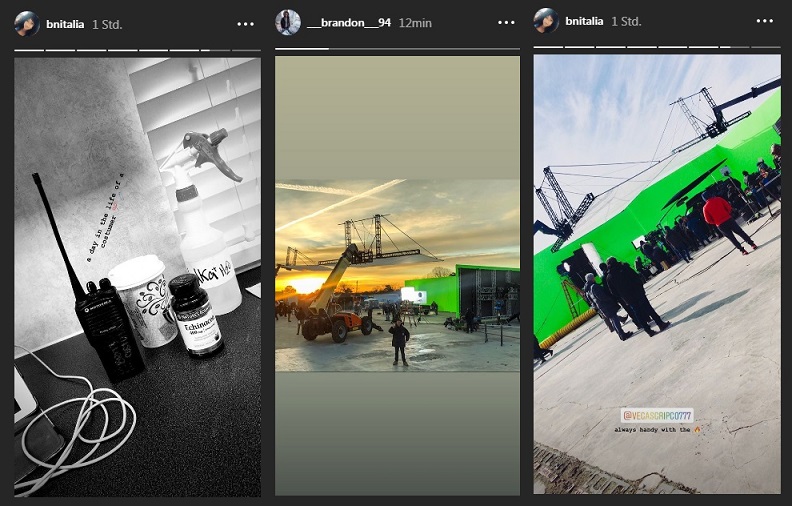Viewport: 792px width, 506px height.
Task: Click '1 Std.' timestamp on the costumer story
Action: pos(107,24)
